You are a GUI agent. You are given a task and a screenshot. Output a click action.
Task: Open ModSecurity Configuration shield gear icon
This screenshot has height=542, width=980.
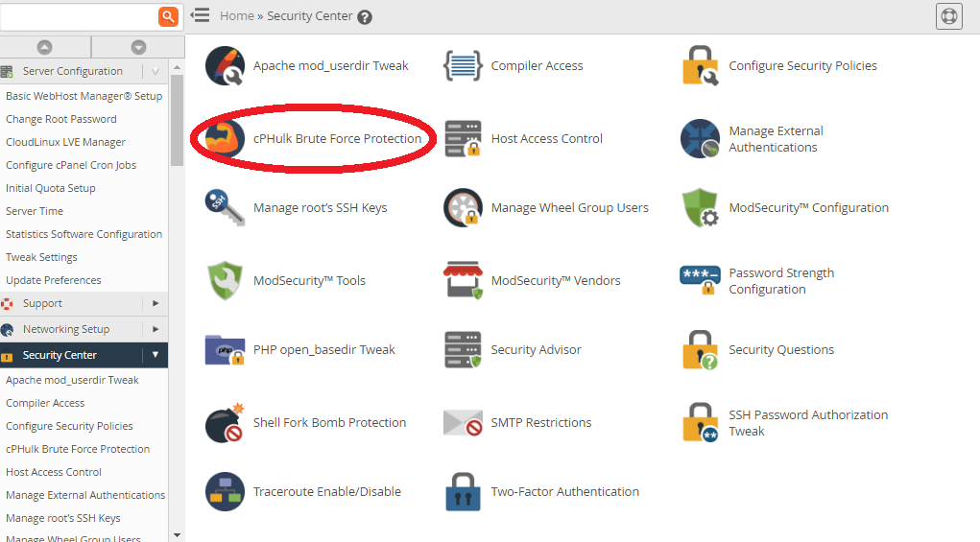[700, 207]
